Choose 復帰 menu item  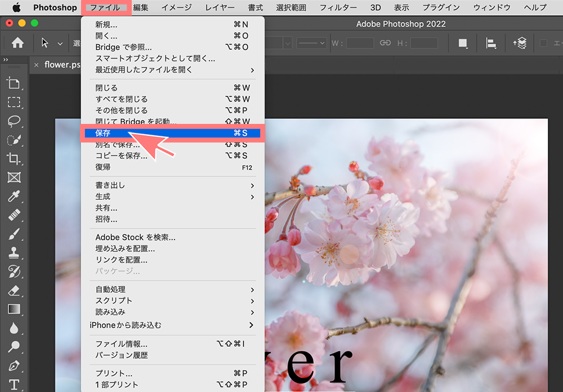pyautogui.click(x=172, y=167)
